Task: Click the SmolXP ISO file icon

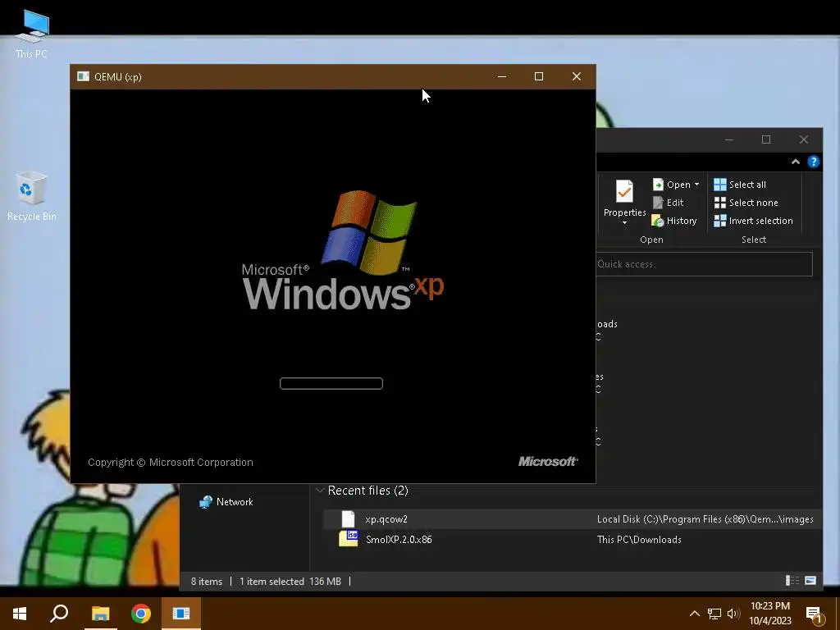Action: [348, 539]
